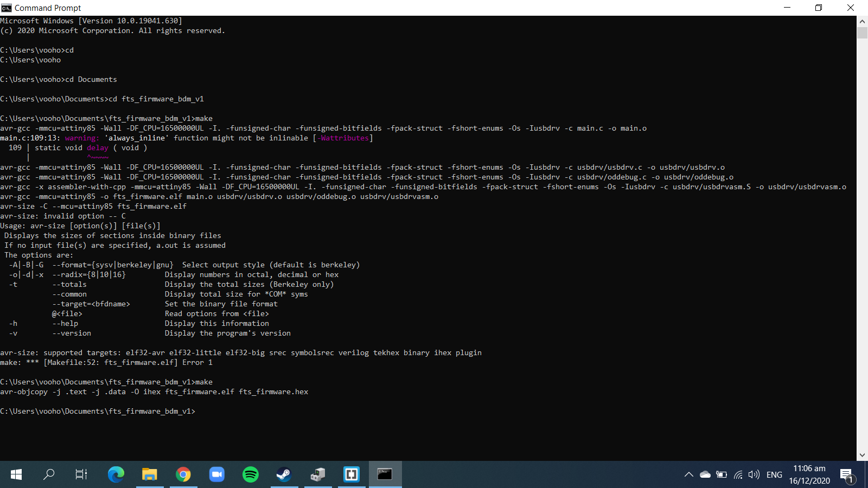Open the Windows Start menu

(x=16, y=474)
